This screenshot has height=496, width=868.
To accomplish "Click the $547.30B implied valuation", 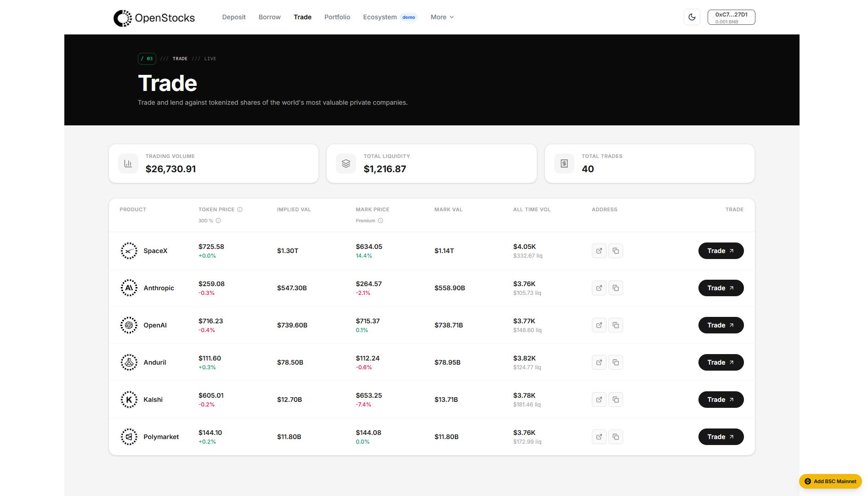I will [292, 288].
